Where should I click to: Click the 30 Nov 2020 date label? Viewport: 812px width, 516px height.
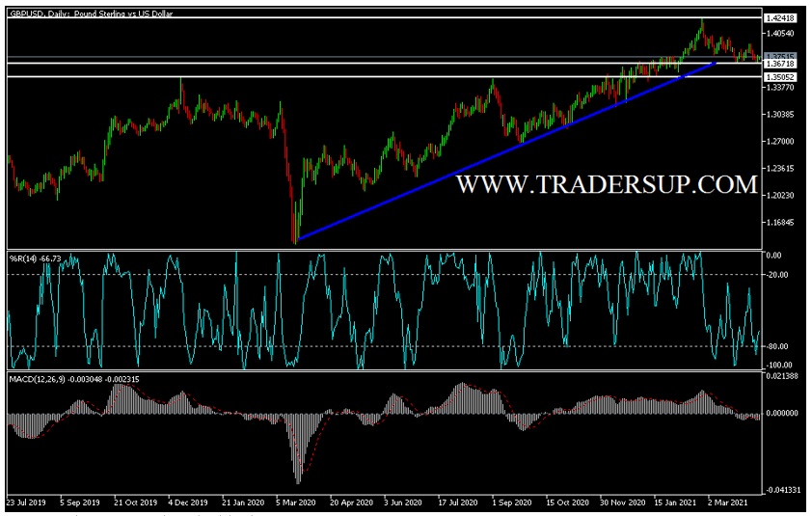click(623, 502)
